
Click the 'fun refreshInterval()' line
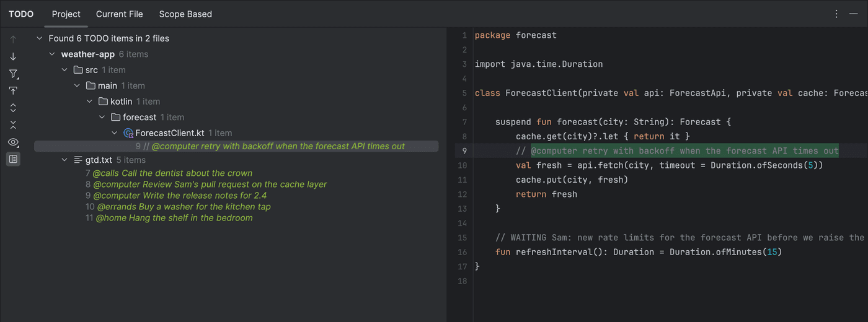[639, 252]
